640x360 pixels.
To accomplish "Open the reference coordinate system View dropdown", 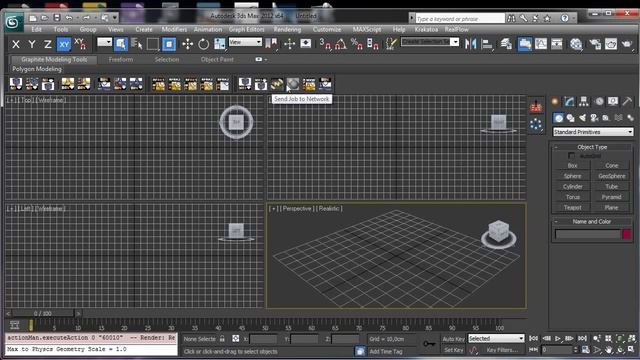I will pyautogui.click(x=245, y=42).
